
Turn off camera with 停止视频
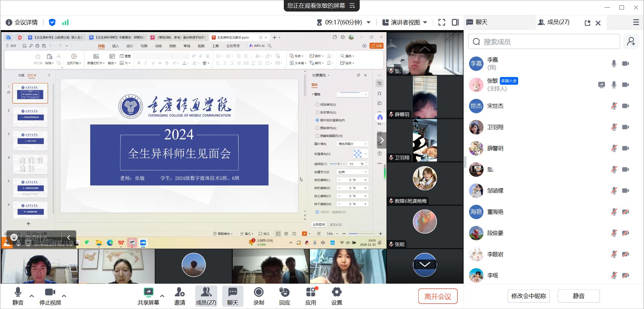pos(50,296)
